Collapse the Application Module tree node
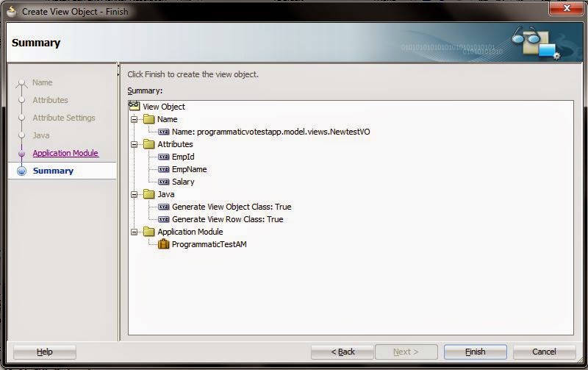588x370 pixels. [x=135, y=232]
